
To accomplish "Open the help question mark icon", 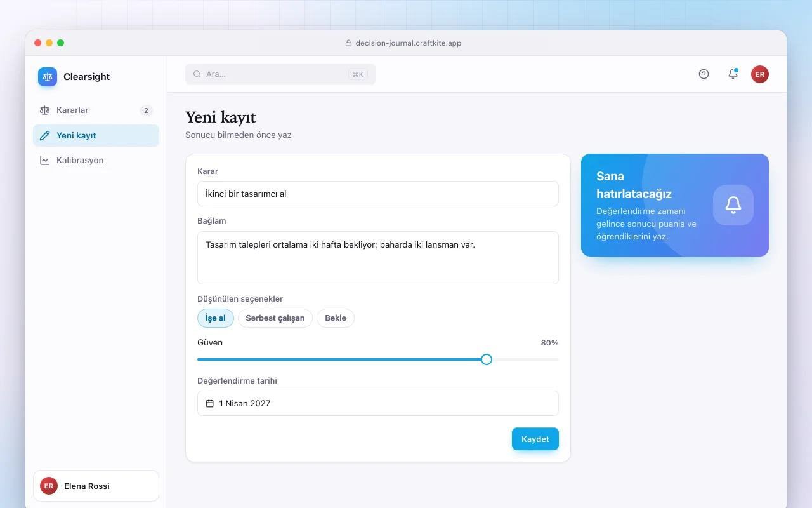I will coord(704,74).
